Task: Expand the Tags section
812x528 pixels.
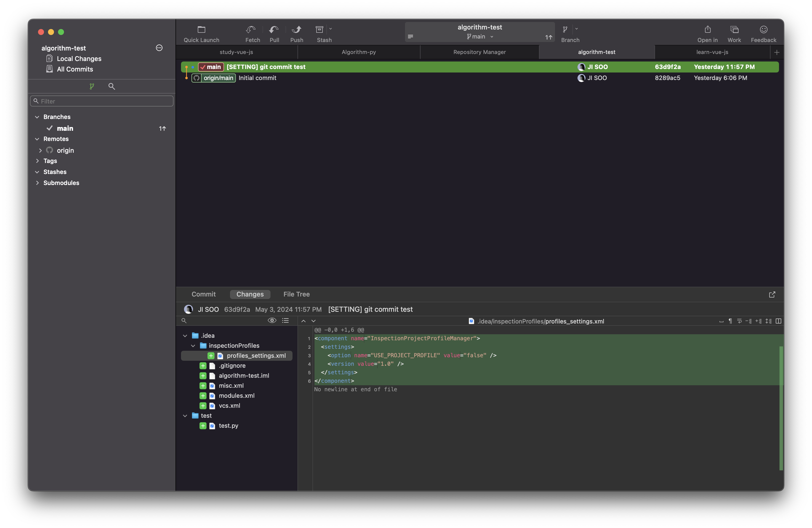Action: (37, 161)
